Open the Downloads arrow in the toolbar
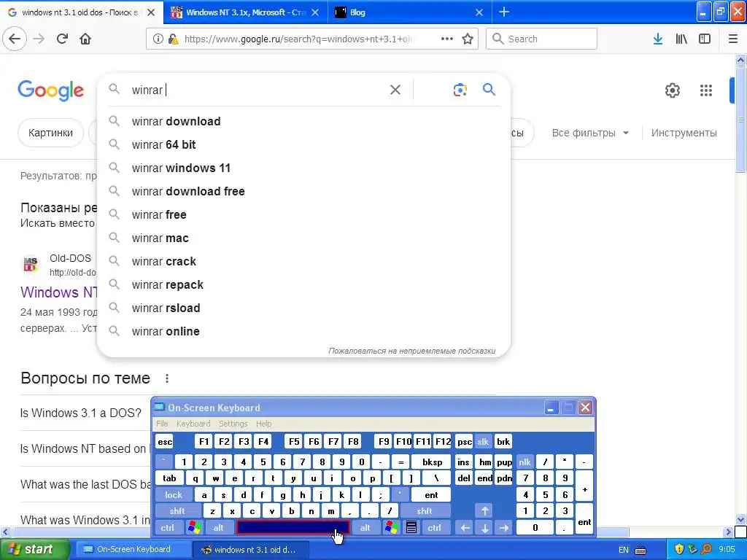The image size is (747, 560). coord(658,39)
